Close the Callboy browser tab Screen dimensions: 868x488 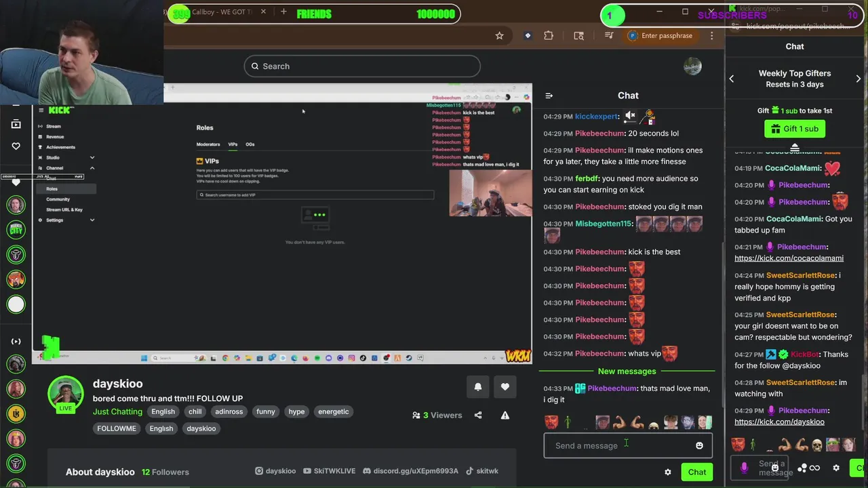(x=263, y=12)
